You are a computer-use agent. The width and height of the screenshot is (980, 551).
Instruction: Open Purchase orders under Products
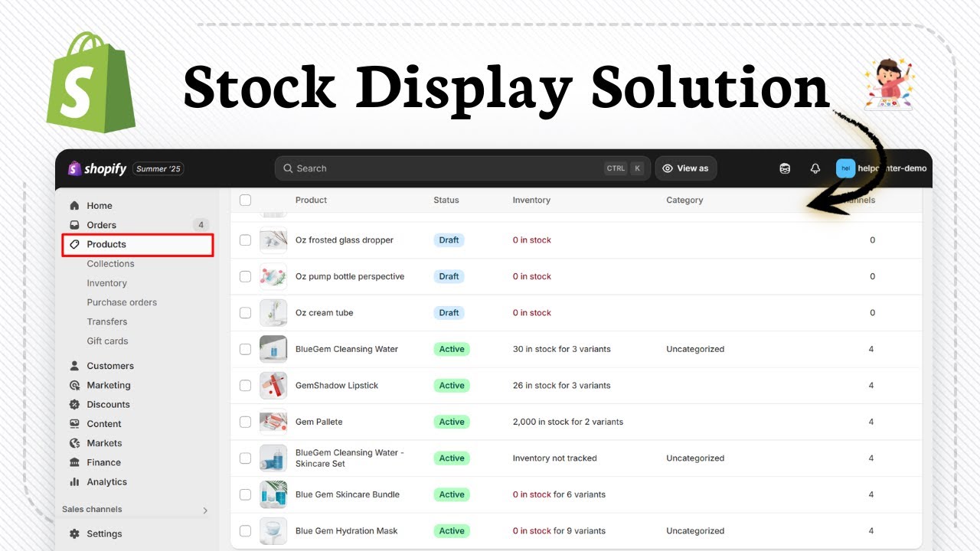tap(122, 302)
